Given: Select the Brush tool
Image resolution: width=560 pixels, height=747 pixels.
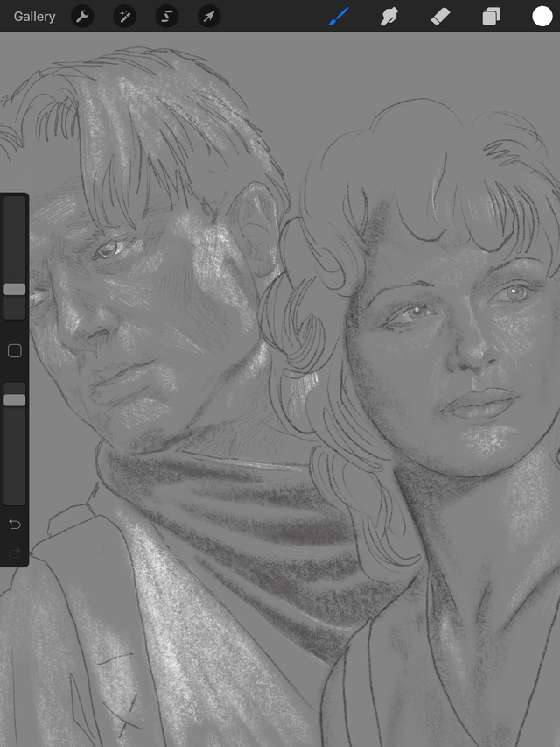Looking at the screenshot, I should point(339,16).
